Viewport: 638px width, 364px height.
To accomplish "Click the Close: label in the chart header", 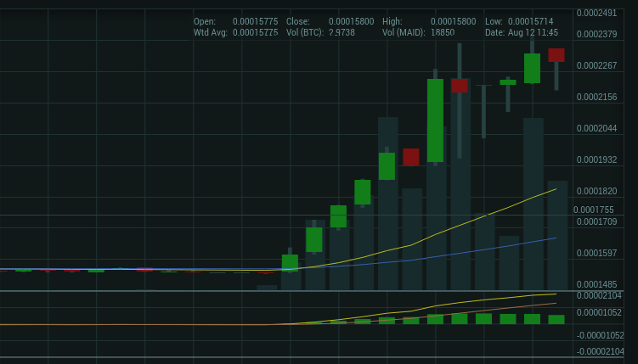I will point(298,21).
